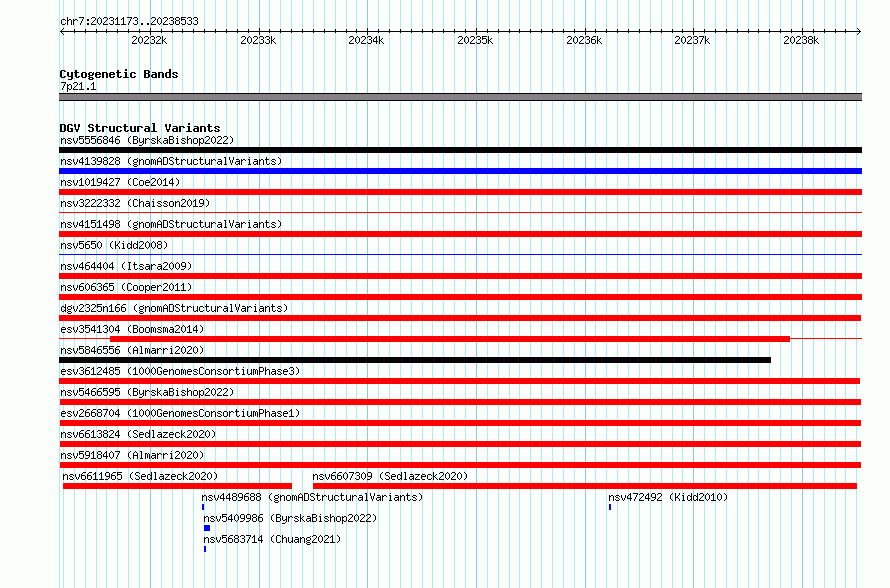Click the blue nsv4139828 variant bar

point(460,171)
